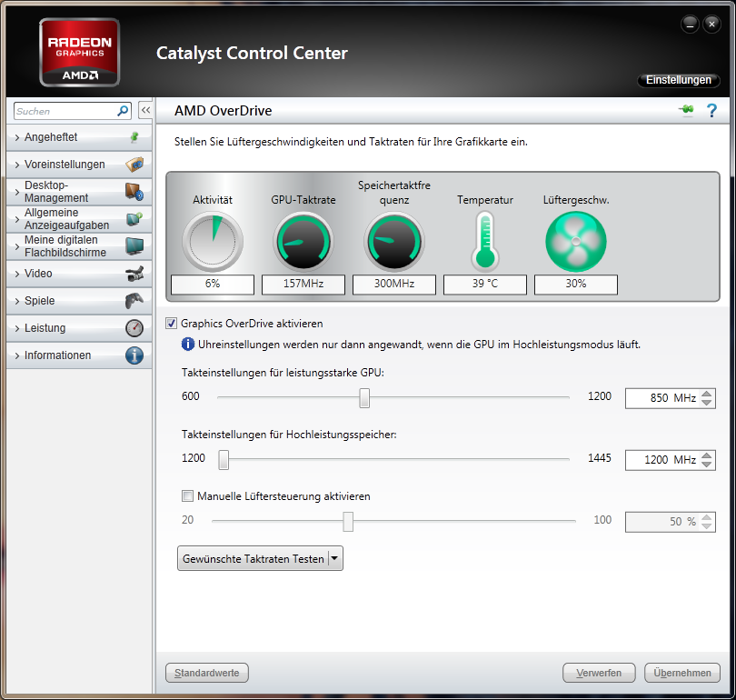The image size is (736, 700).
Task: Click the Verwerfen button
Action: (x=599, y=673)
